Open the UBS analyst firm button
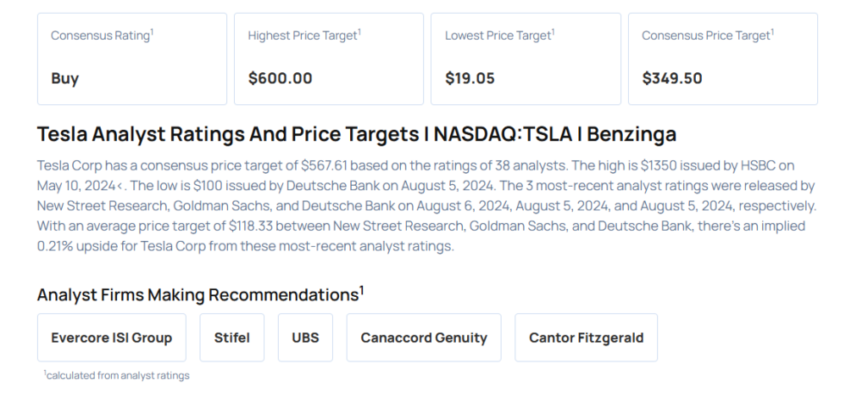This screenshot has height=414, width=868. click(305, 338)
